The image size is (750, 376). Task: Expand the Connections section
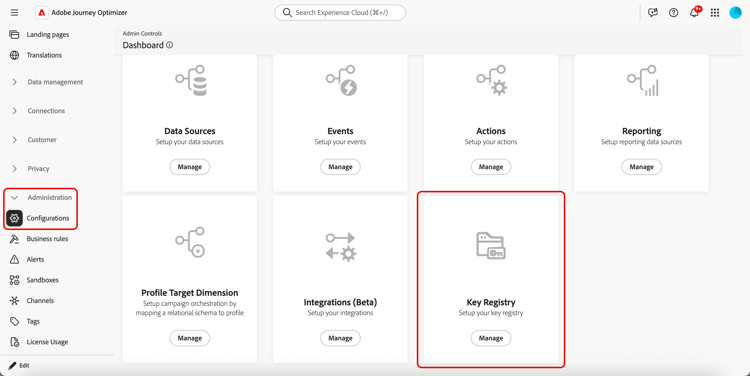14,111
